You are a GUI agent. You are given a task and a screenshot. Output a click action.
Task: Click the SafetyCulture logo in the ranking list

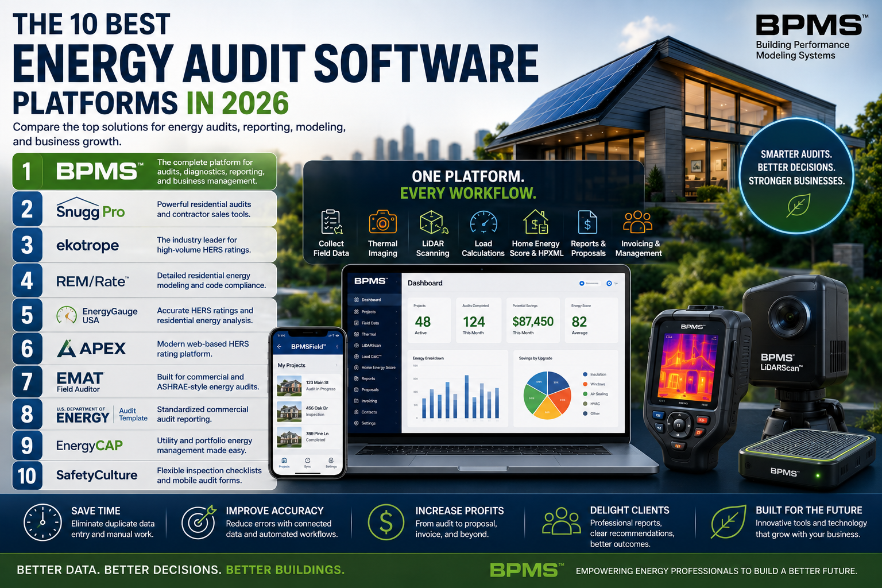pos(97,475)
